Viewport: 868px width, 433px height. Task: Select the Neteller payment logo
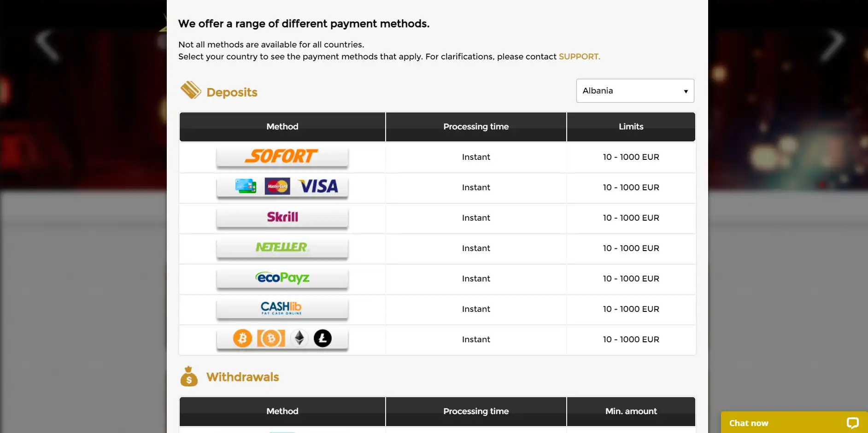click(282, 247)
